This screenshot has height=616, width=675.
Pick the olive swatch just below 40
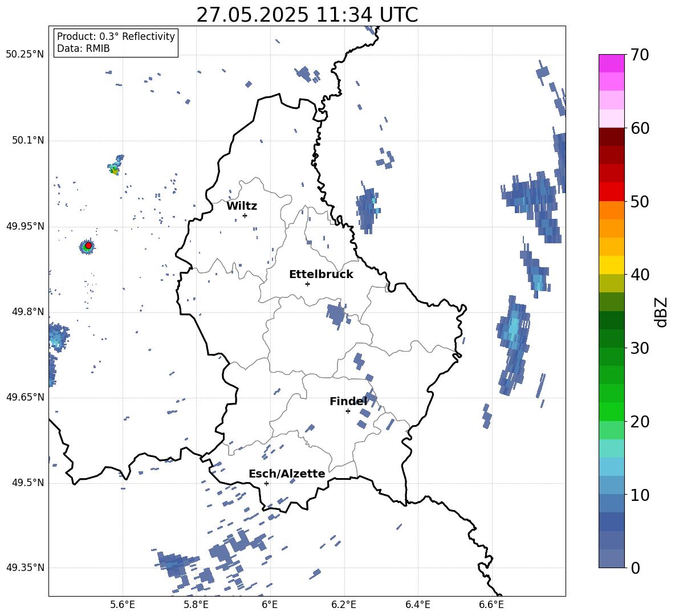pyautogui.click(x=611, y=283)
